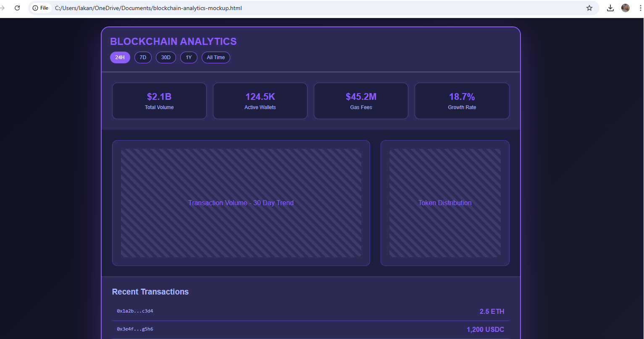
Task: Select the All Time range
Action: point(216,57)
